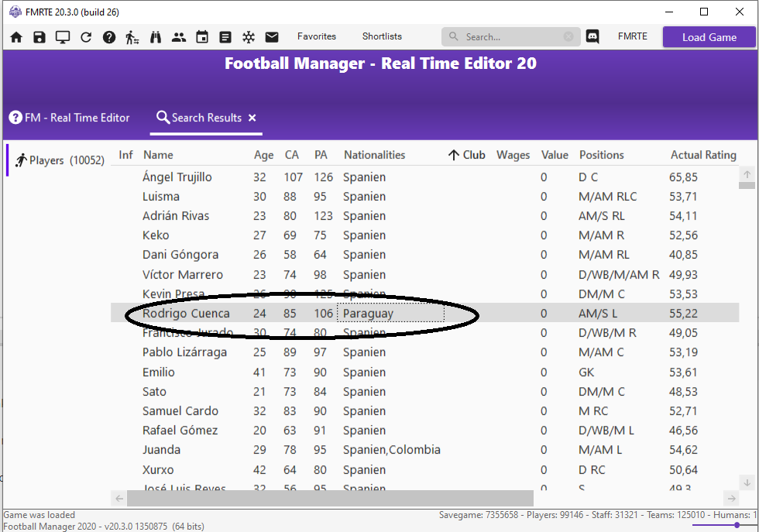This screenshot has width=759, height=532.
Task: Sort by Nationalities column header
Action: tap(375, 155)
